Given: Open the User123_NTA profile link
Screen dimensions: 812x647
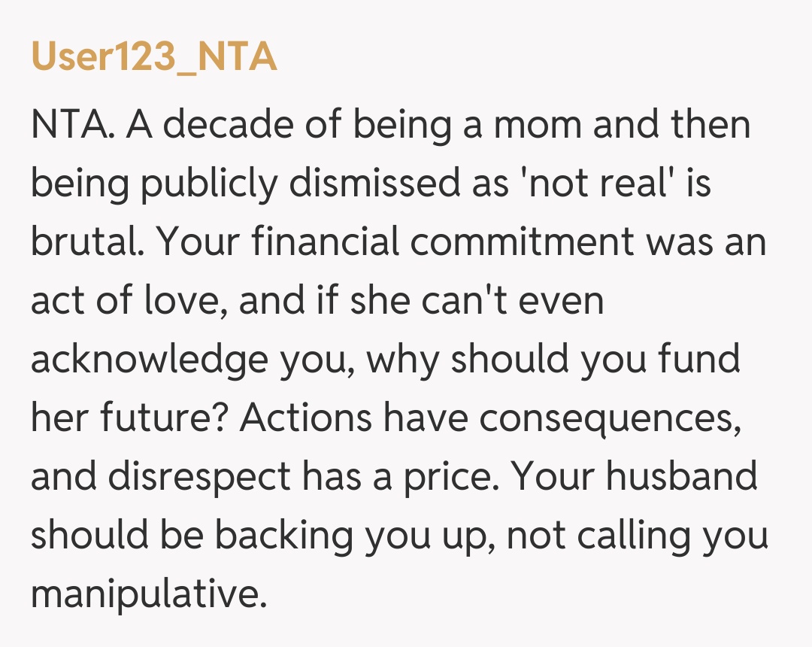Looking at the screenshot, I should point(154,58).
